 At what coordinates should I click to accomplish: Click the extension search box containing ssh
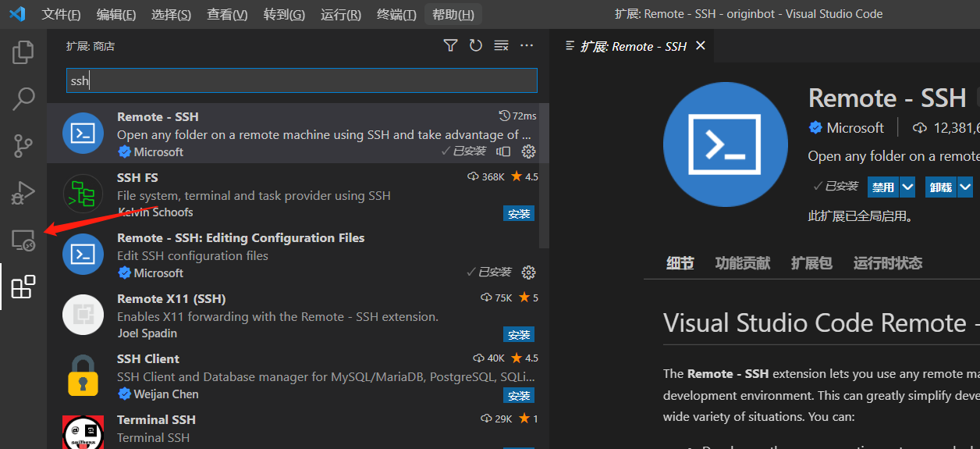coord(301,80)
